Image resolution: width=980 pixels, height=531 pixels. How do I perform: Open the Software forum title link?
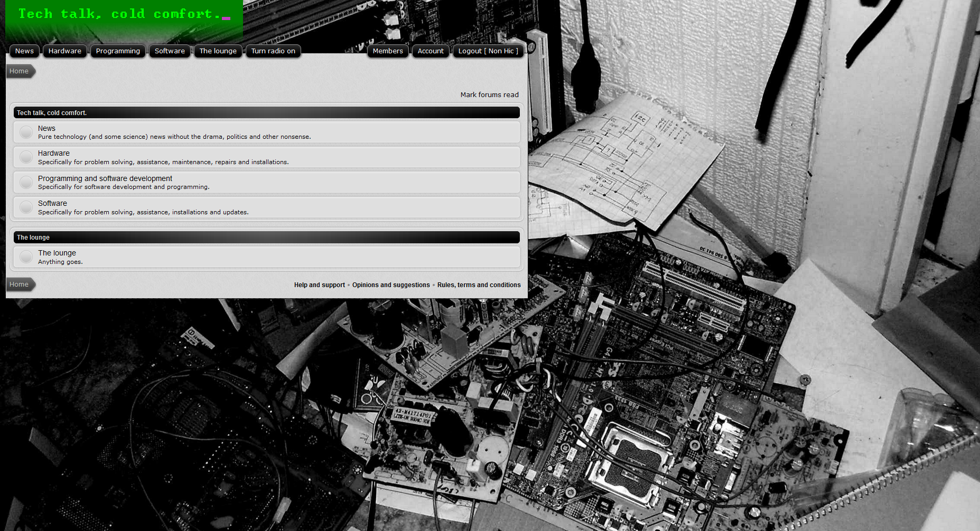coord(52,203)
